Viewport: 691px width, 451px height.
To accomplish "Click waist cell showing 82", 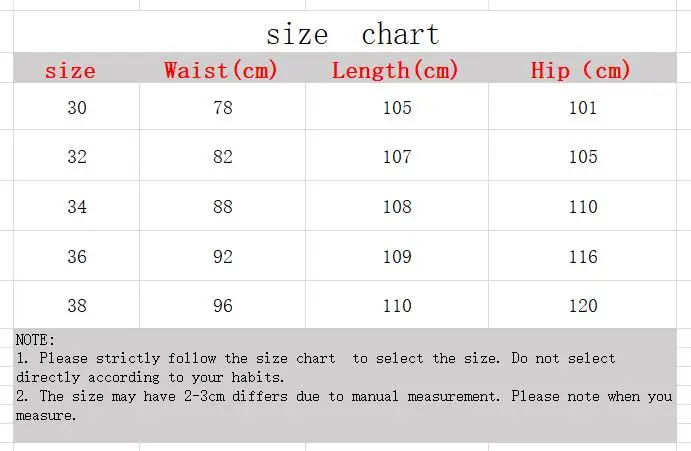I will (222, 155).
